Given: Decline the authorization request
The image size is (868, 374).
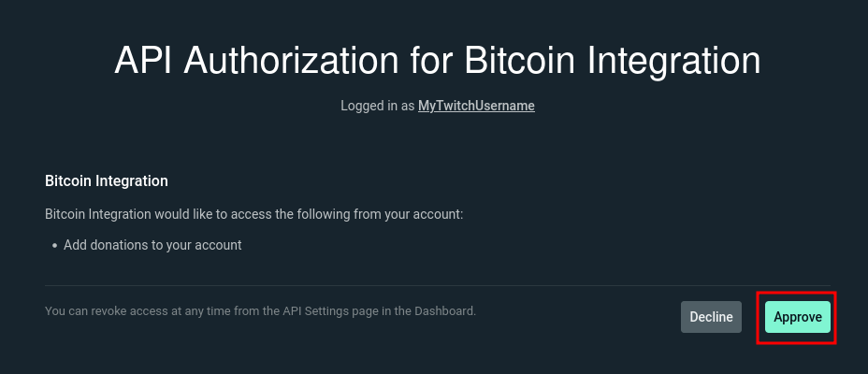Looking at the screenshot, I should pyautogui.click(x=711, y=317).
